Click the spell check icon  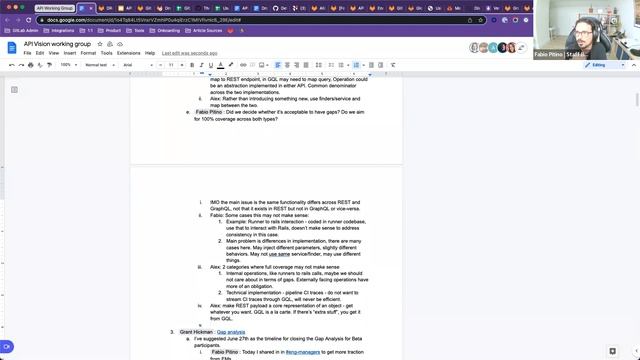(x=40, y=65)
